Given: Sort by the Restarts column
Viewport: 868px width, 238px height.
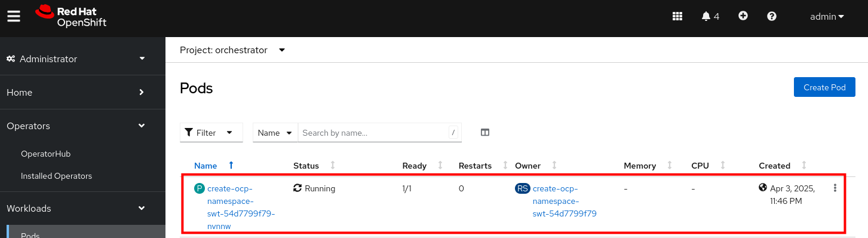Looking at the screenshot, I should point(483,166).
